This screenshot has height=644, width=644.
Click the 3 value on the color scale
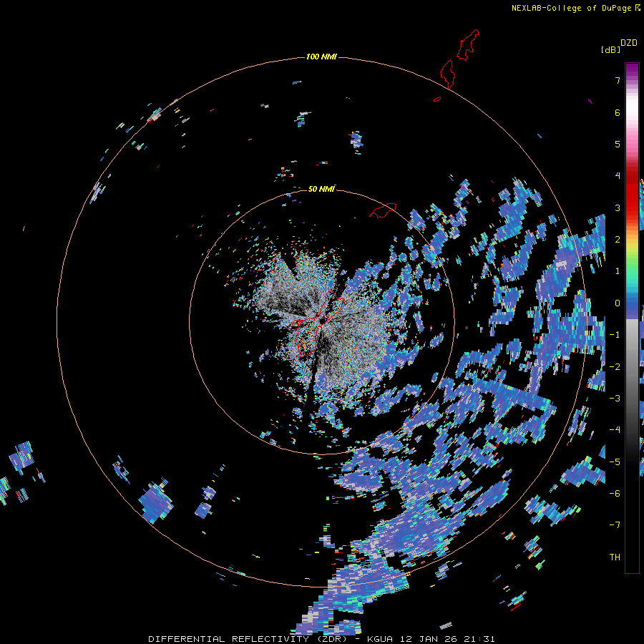(618, 208)
